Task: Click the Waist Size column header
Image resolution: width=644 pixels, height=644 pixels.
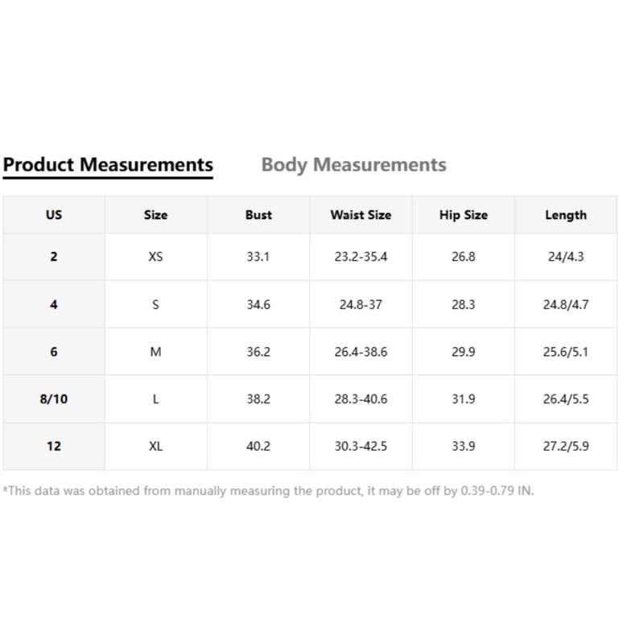Action: [x=361, y=215]
